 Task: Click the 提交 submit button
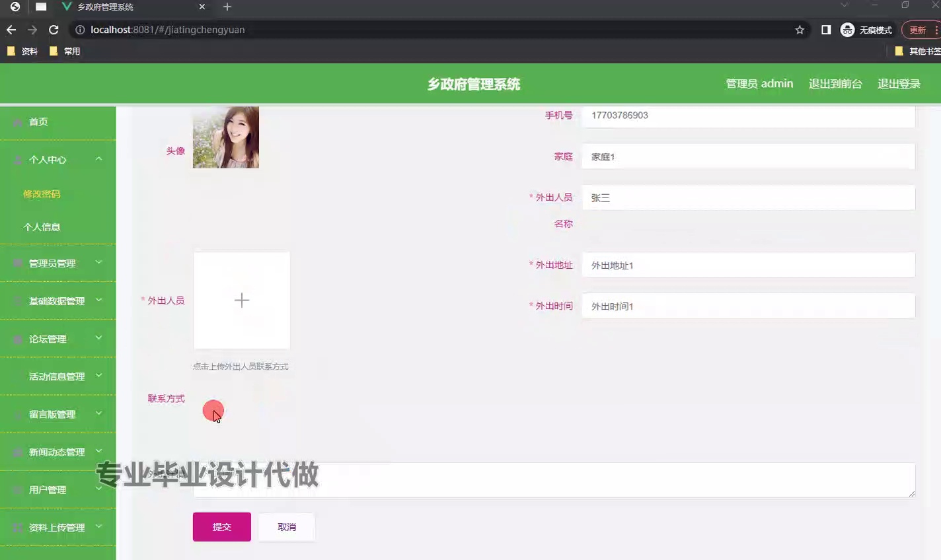tap(221, 526)
